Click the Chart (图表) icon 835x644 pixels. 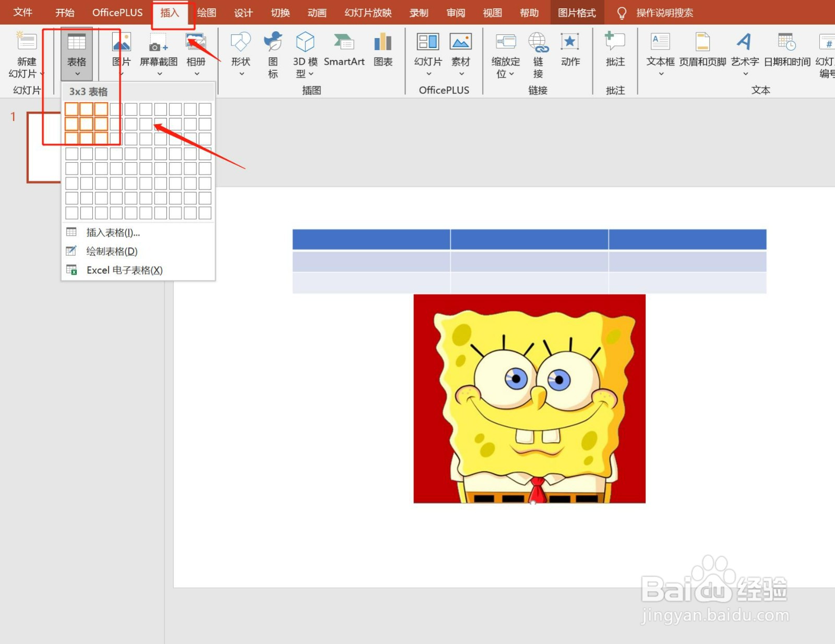383,42
